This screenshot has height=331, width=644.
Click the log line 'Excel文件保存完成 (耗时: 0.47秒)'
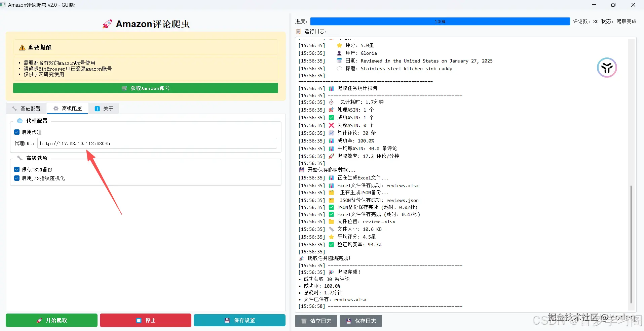[x=379, y=214]
